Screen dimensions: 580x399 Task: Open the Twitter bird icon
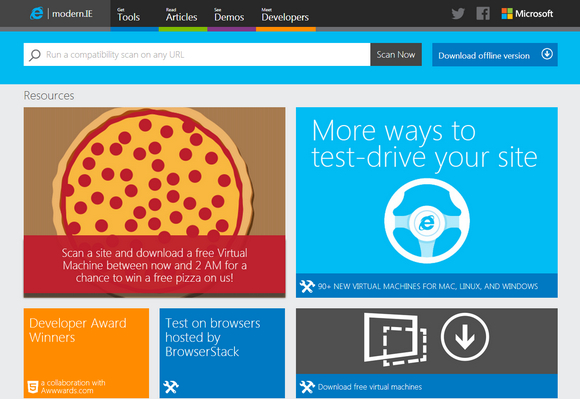point(458,14)
